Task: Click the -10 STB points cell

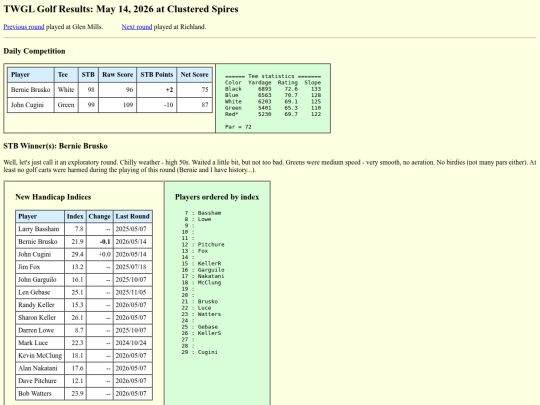Action: click(157, 105)
